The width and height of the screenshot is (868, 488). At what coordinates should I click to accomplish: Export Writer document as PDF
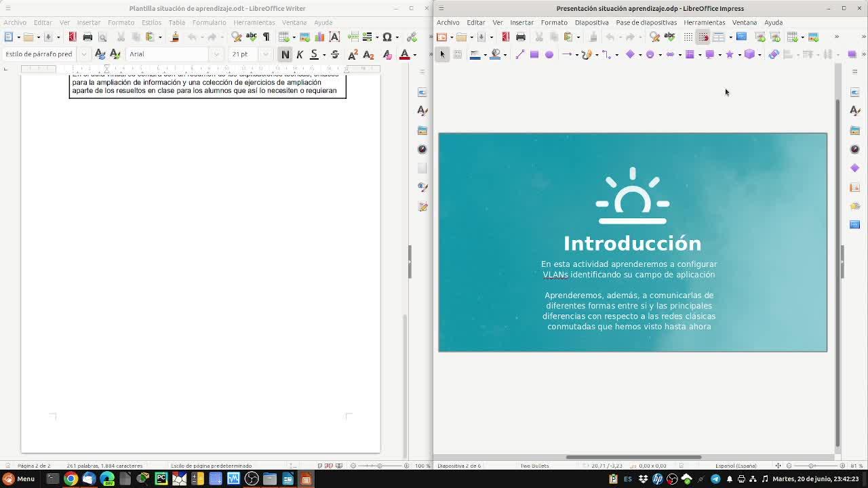pos(73,37)
